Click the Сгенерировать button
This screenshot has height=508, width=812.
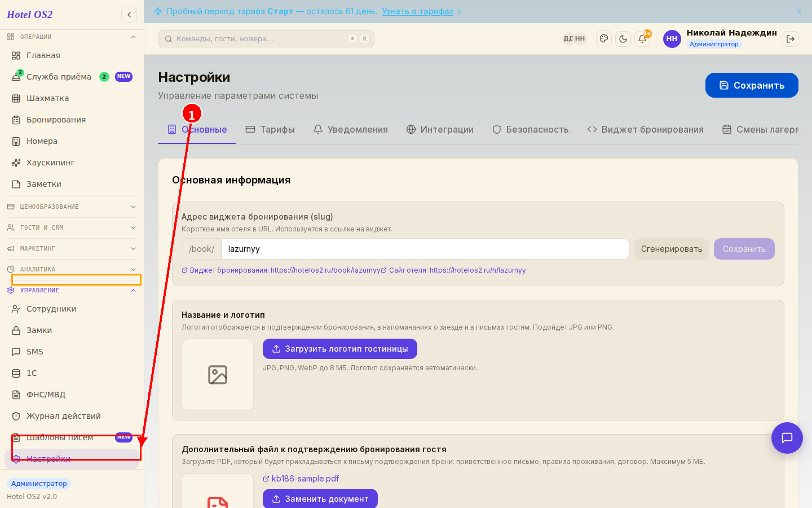672,249
